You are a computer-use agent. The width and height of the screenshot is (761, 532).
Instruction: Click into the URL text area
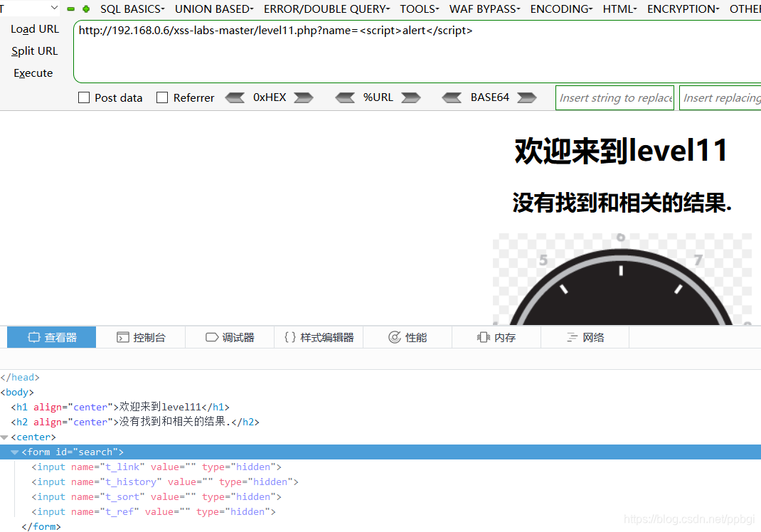pos(417,51)
